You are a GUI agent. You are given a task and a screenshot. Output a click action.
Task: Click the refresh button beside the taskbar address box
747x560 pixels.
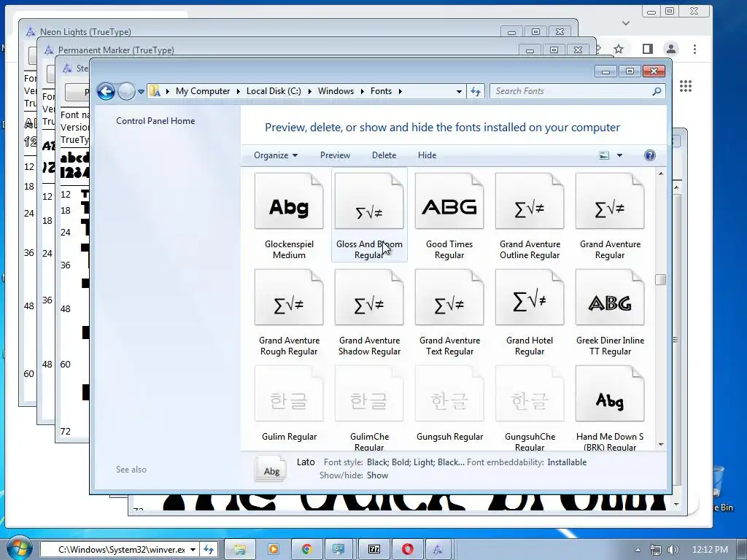pyautogui.click(x=209, y=550)
